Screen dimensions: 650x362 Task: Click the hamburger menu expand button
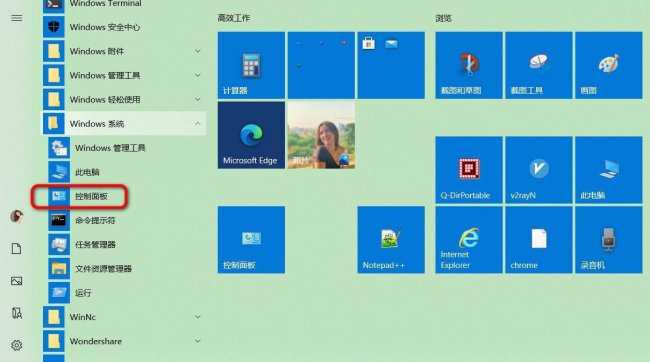(x=17, y=18)
